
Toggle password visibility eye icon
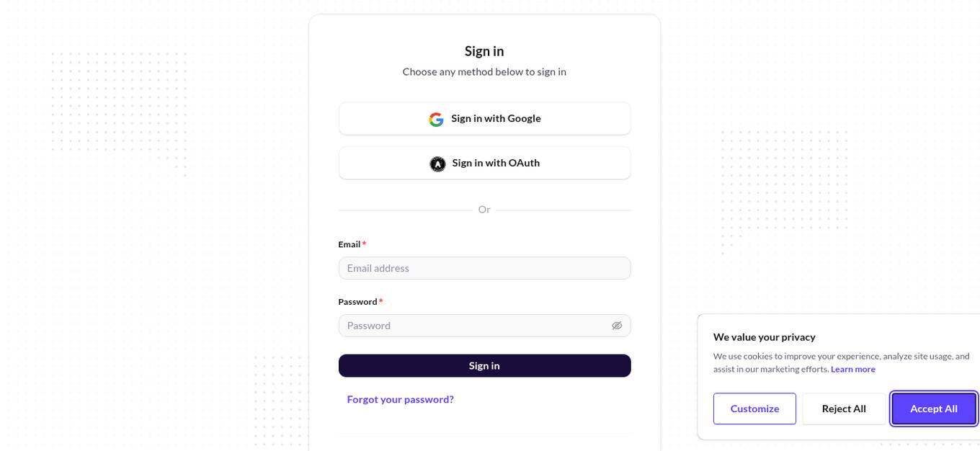(x=617, y=326)
